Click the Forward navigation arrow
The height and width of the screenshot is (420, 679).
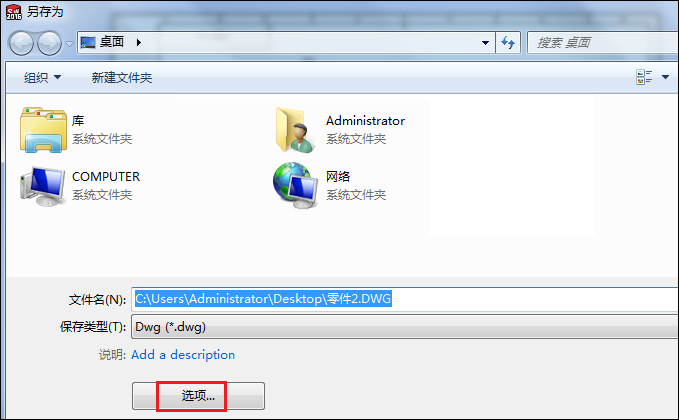tap(49, 43)
